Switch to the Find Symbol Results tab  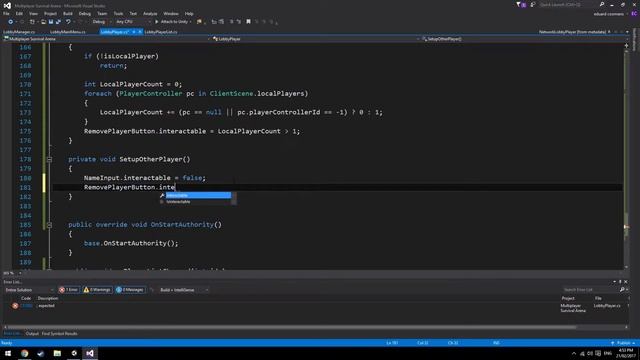pos(60,334)
